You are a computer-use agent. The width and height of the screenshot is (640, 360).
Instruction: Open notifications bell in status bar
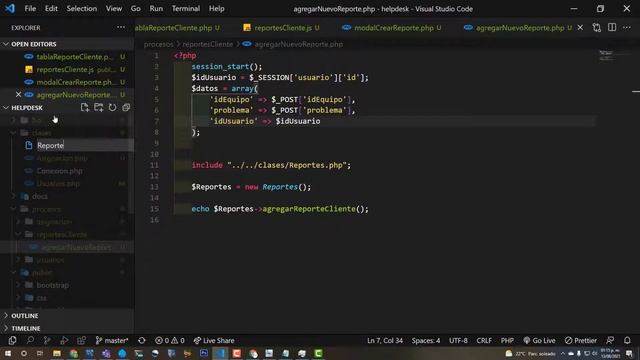point(627,340)
